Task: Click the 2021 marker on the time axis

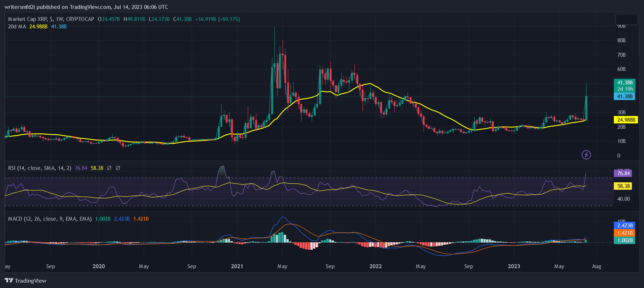Action: pyautogui.click(x=237, y=266)
